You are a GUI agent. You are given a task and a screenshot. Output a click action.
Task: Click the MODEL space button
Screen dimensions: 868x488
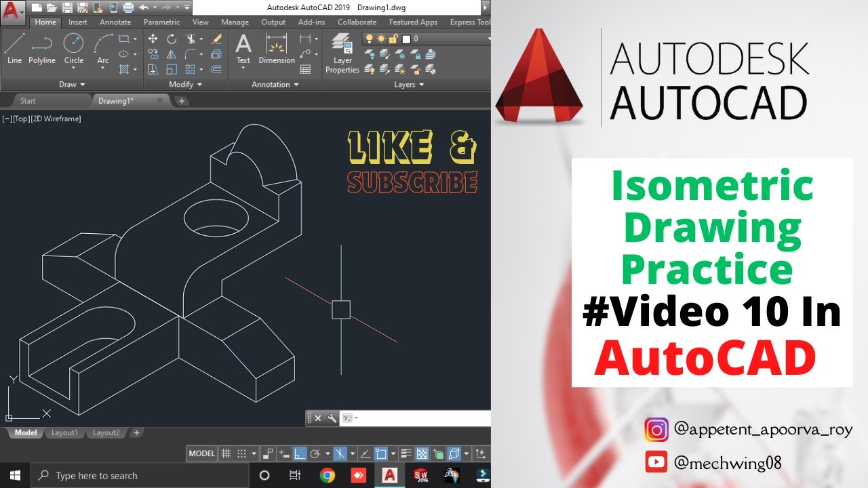[x=201, y=453]
